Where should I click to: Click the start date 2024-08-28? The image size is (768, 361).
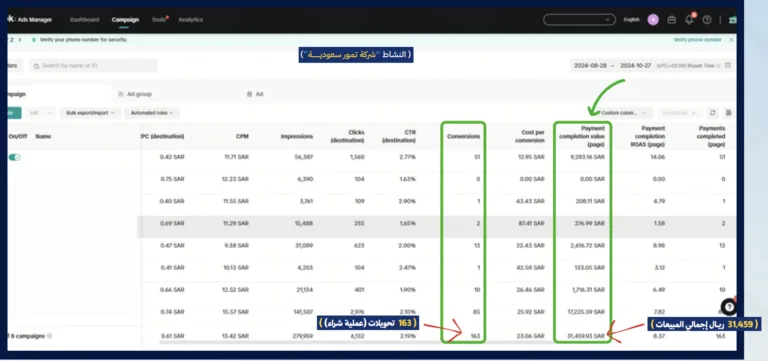(x=590, y=66)
